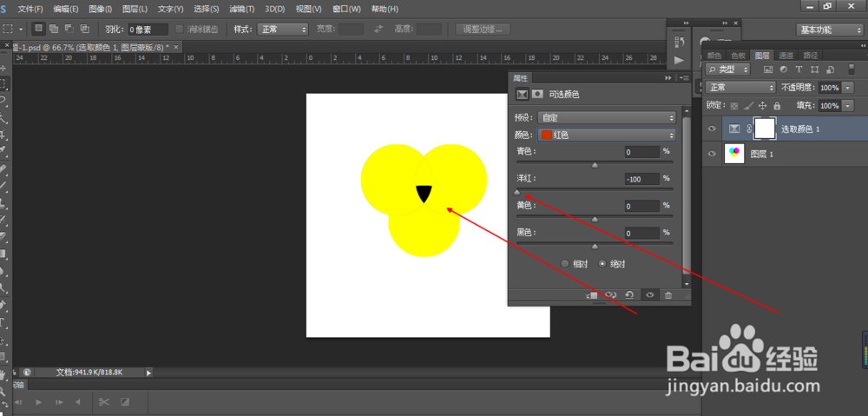The height and width of the screenshot is (416, 868).
Task: Select the Move tool in toolbox
Action: coord(3,68)
